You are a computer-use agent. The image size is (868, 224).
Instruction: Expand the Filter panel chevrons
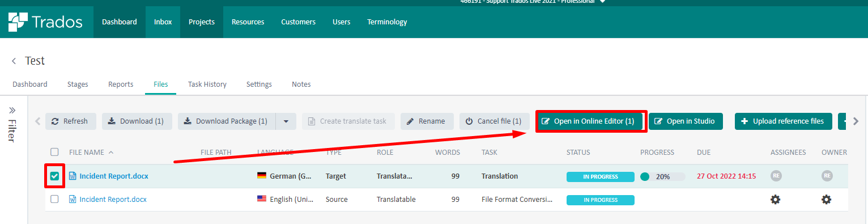pyautogui.click(x=13, y=110)
